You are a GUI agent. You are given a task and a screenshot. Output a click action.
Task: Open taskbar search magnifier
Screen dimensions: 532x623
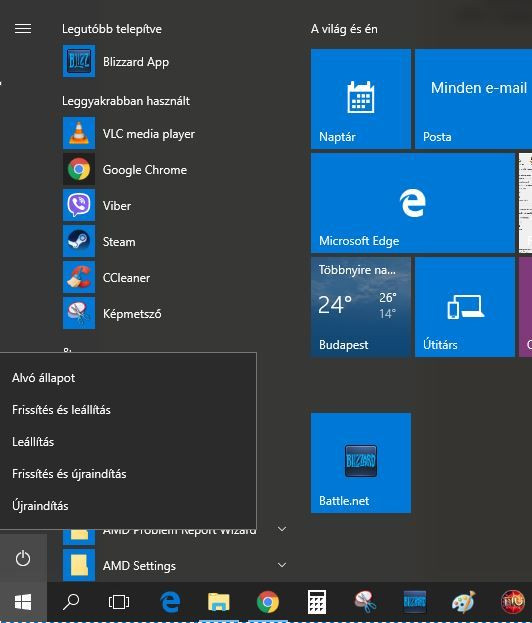click(x=71, y=602)
